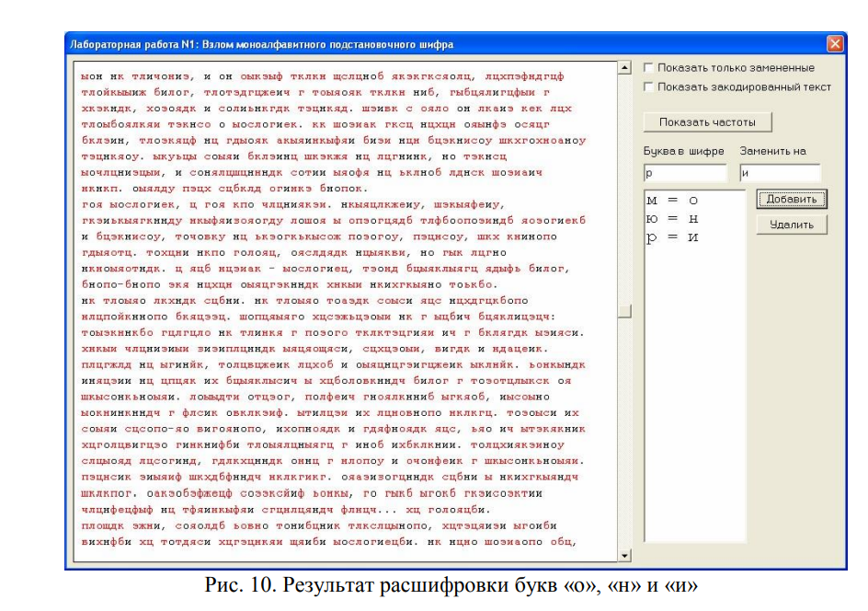
Task: Focus the 'Буква в шифре' input field
Action: tap(684, 172)
